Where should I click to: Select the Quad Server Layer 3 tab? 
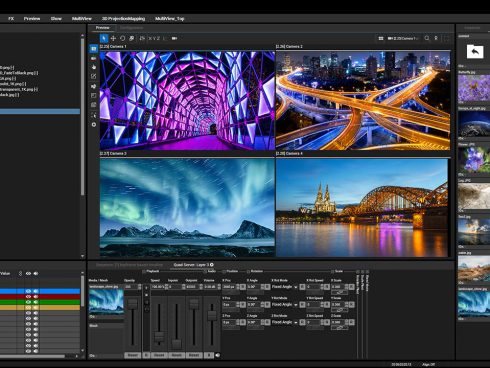point(191,265)
